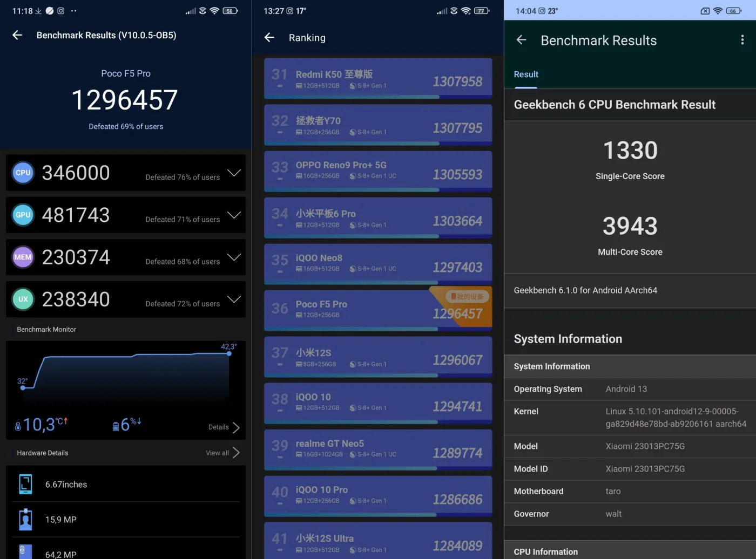Screen dimensions: 756x559
Task: Tap the Kernel Linux 5.10.101 row
Action: click(x=630, y=418)
